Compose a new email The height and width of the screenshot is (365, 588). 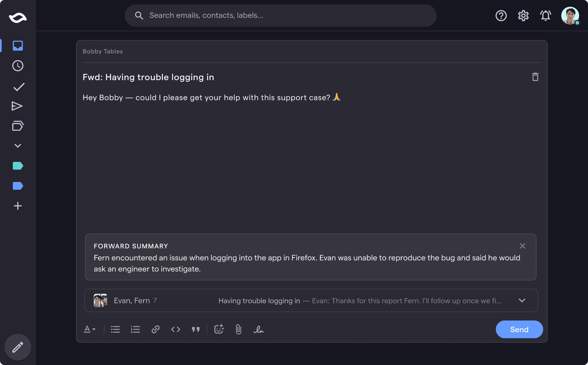tap(17, 347)
